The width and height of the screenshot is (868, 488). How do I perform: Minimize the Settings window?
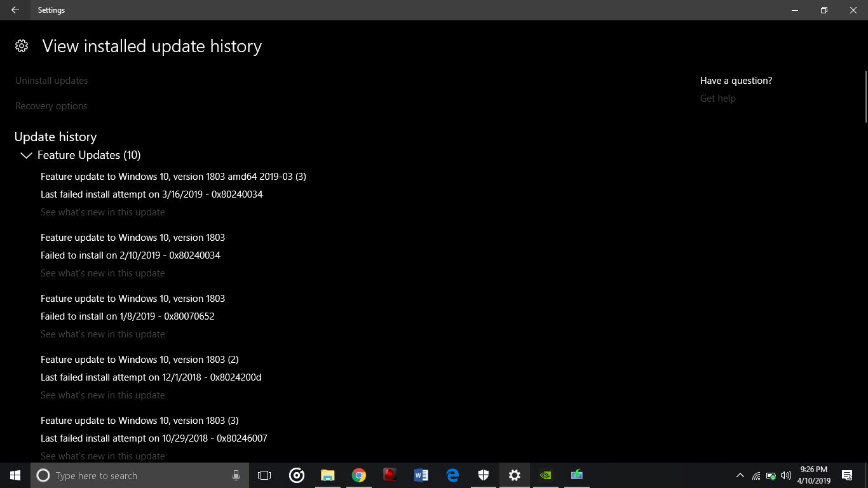click(795, 10)
